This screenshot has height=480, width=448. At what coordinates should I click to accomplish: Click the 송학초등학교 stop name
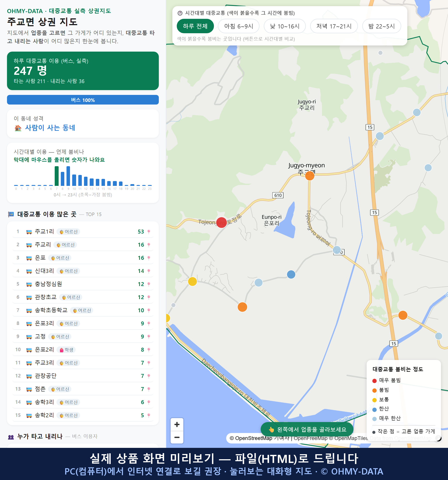pos(51,310)
